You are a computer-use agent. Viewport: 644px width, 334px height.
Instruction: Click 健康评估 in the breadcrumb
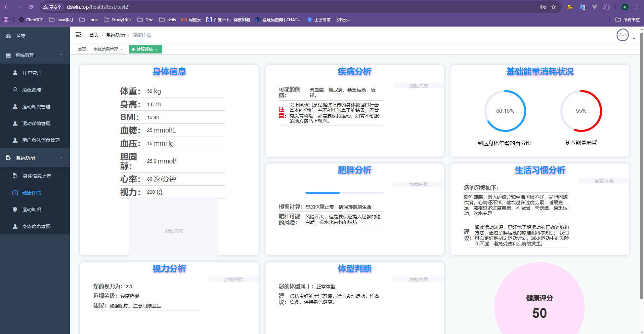(142, 35)
